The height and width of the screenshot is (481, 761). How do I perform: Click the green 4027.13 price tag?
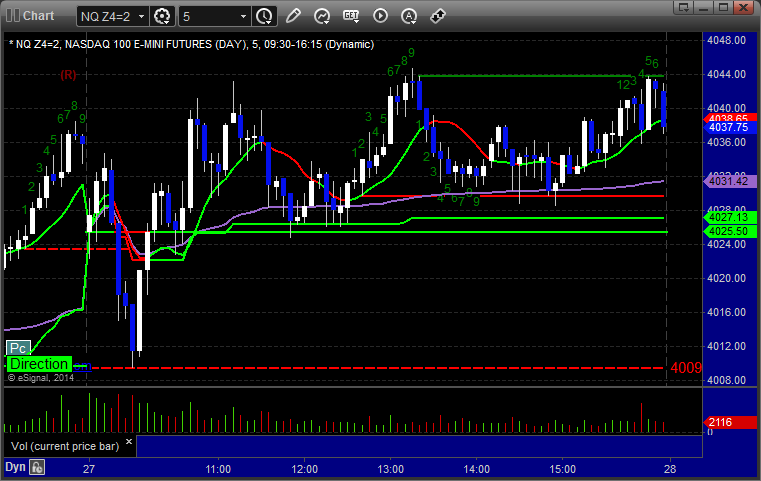(x=729, y=217)
